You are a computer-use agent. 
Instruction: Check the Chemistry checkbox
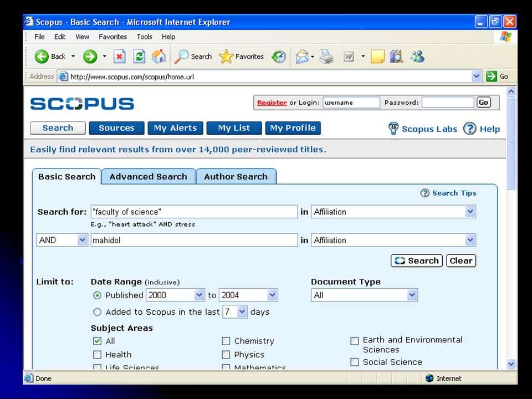(226, 341)
